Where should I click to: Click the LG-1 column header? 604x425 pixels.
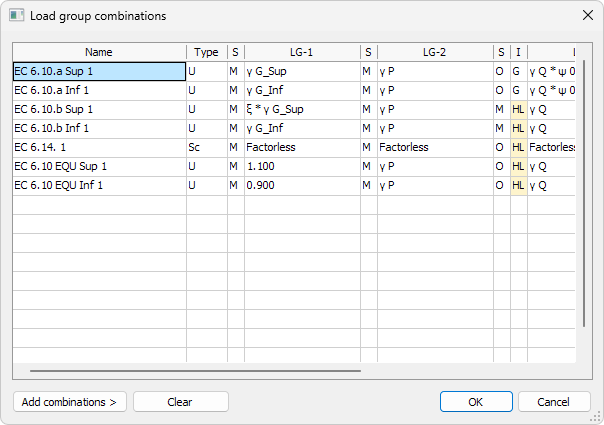302,52
